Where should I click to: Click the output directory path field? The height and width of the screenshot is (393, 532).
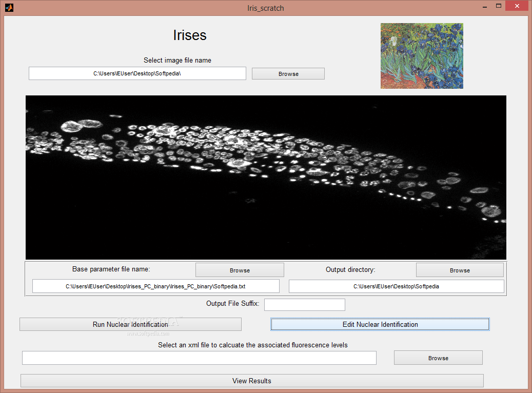click(396, 286)
